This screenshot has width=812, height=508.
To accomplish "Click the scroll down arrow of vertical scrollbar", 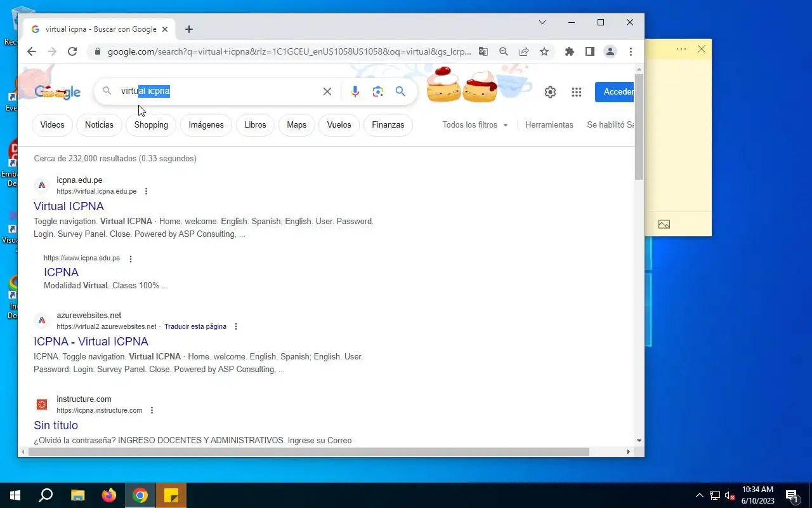I will pyautogui.click(x=639, y=441).
